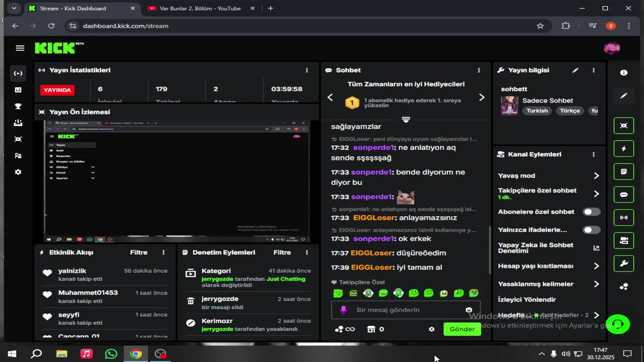The height and width of the screenshot is (362, 644).
Task: Open the Yapay Zeka ile Sohbet Denetimi external link
Action: [x=596, y=248]
